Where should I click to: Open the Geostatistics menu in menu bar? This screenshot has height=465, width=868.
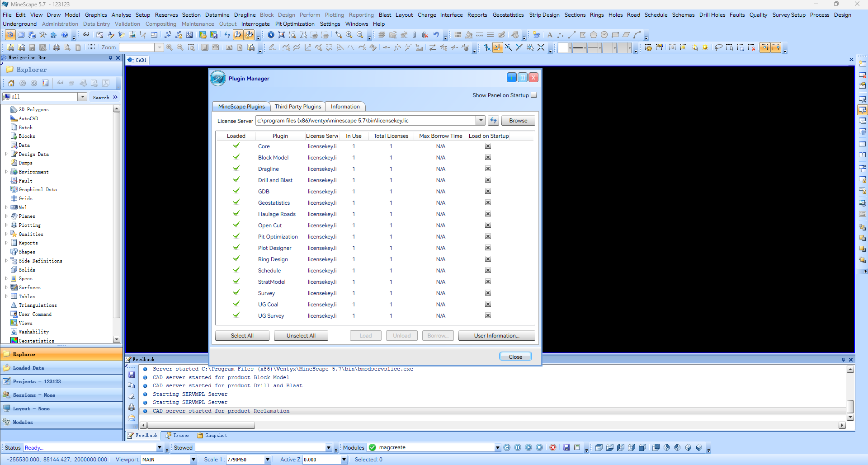click(508, 15)
